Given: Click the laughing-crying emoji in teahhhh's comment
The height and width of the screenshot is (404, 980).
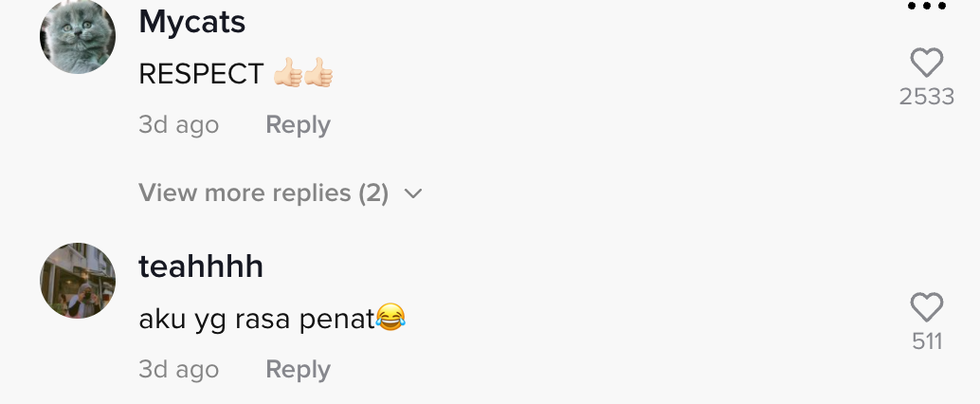Looking at the screenshot, I should point(390,317).
